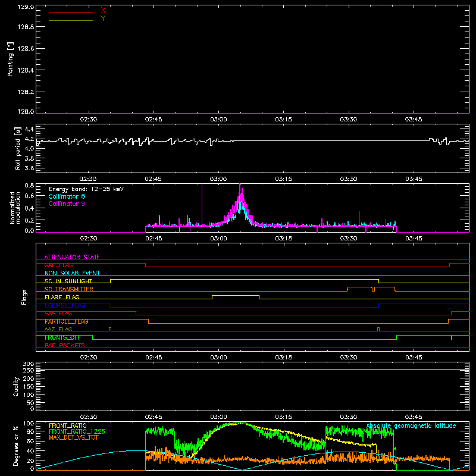Click the 0.4 tick on the modulation axis

[29, 208]
